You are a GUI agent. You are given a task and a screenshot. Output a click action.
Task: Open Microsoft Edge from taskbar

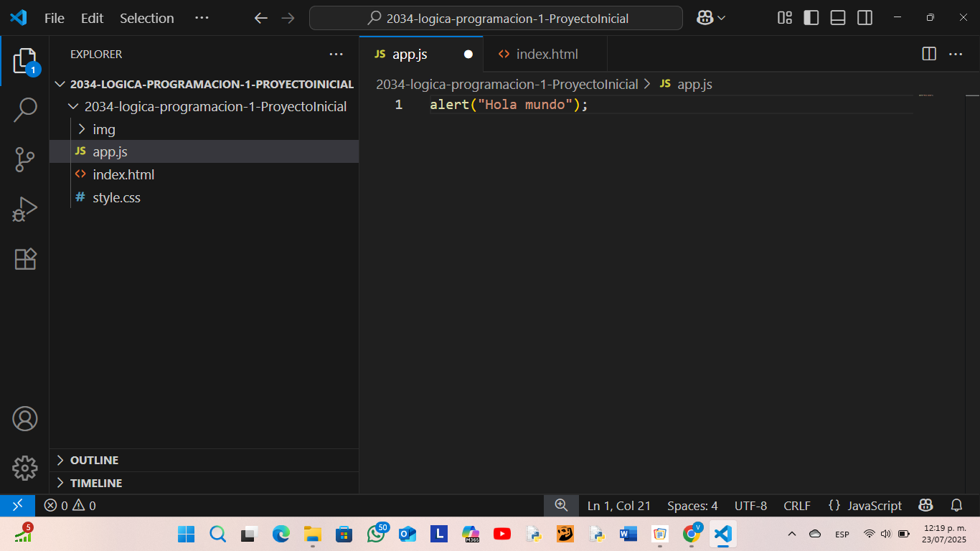[281, 534]
